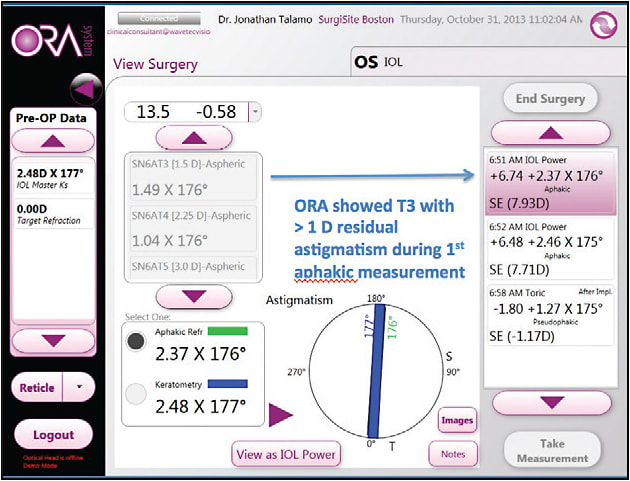
Task: Click the Connected status bar
Action: [159, 18]
